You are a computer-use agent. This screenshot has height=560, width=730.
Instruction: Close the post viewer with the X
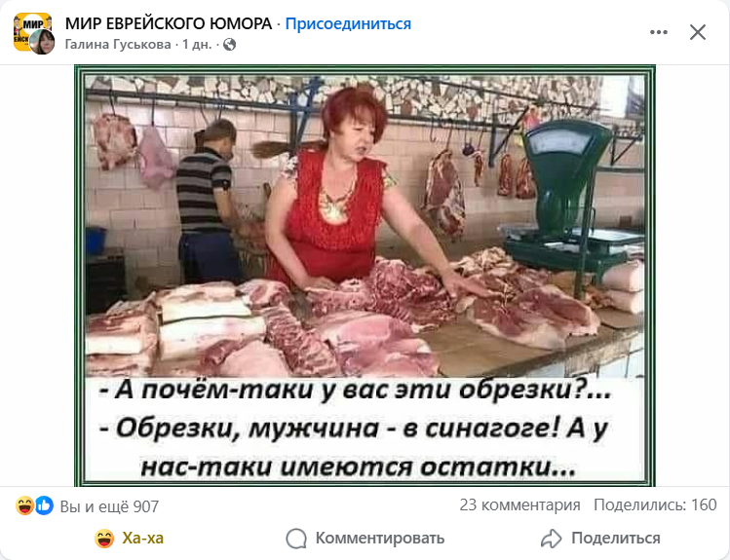pyautogui.click(x=698, y=32)
